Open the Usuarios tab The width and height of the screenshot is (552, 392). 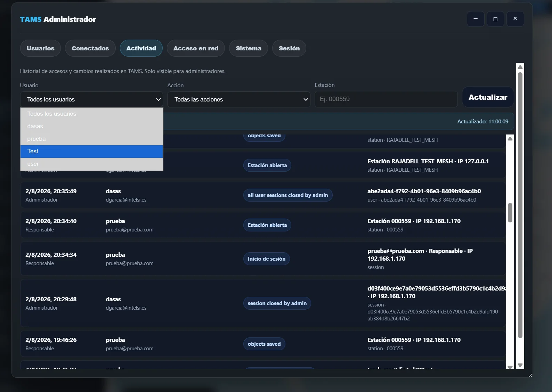pyautogui.click(x=40, y=48)
